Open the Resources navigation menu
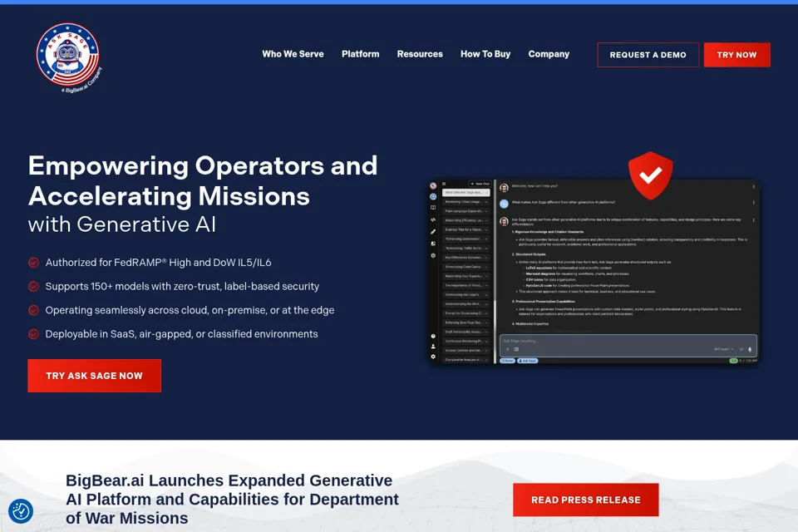 click(420, 54)
